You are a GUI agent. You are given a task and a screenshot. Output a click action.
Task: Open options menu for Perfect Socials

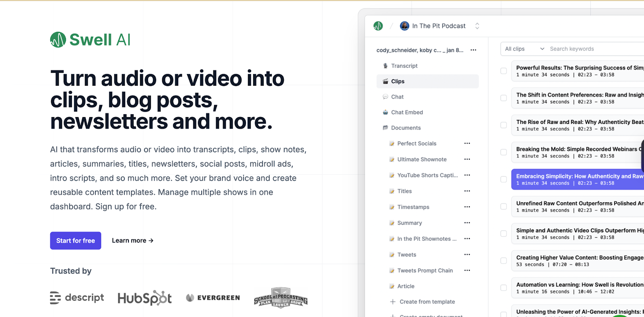467,144
